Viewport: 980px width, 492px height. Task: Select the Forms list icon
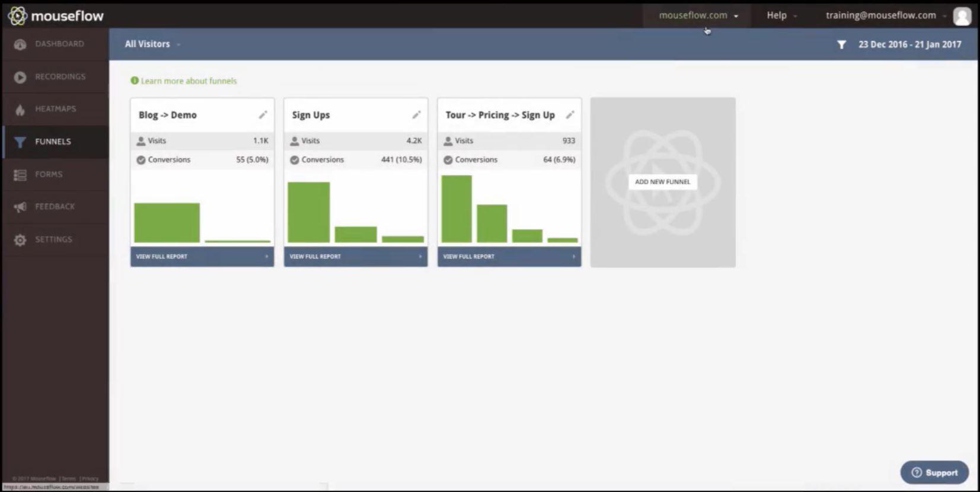[x=20, y=175]
